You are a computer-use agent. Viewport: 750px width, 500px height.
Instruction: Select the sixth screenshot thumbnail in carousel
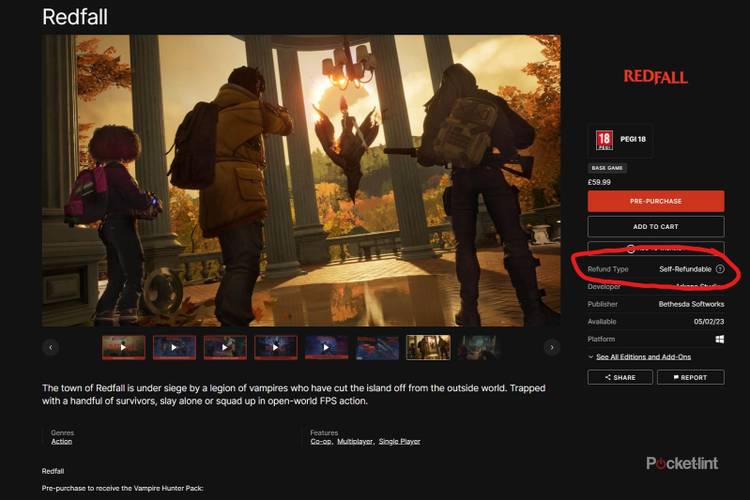pyautogui.click(x=377, y=348)
